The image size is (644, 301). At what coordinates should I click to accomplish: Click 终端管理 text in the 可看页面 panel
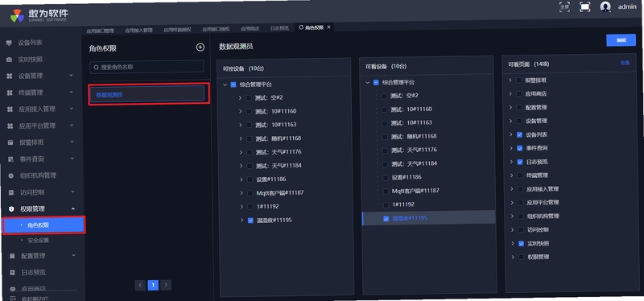[538, 175]
